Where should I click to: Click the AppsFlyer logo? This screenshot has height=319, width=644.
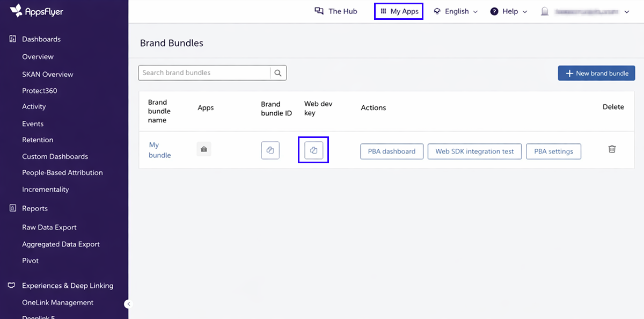click(36, 11)
